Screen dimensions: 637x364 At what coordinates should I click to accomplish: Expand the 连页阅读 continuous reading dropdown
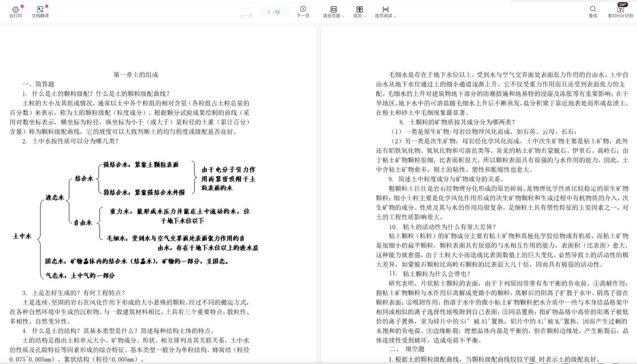(385, 12)
